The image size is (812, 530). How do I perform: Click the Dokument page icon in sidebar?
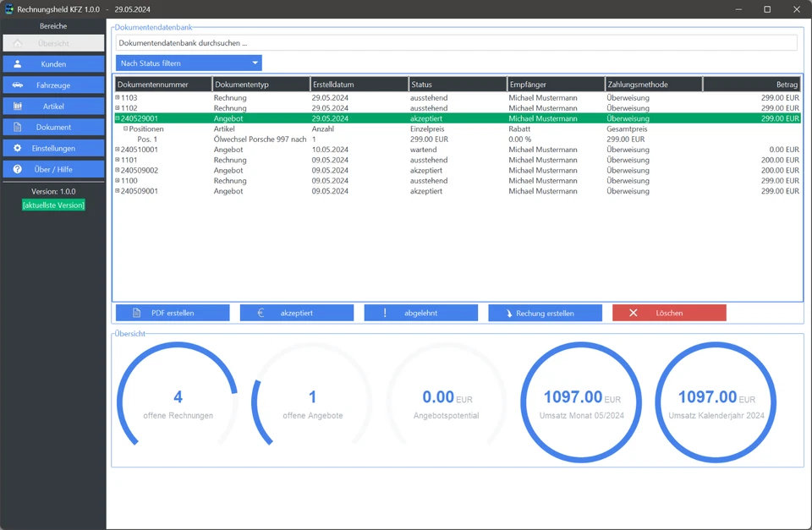coord(18,128)
